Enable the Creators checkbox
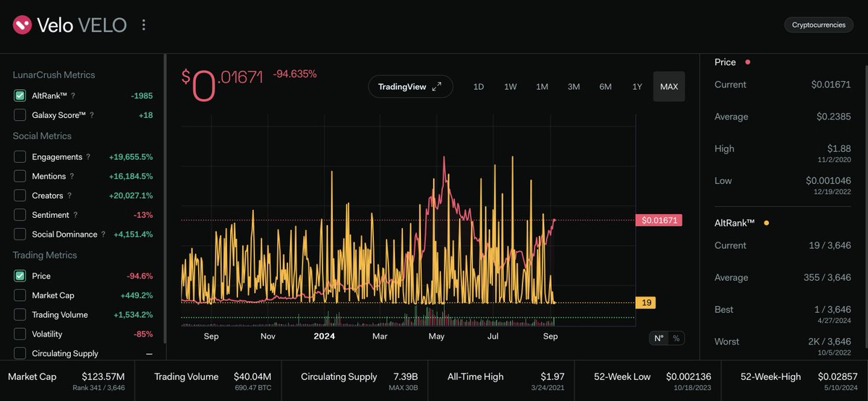 [20, 196]
